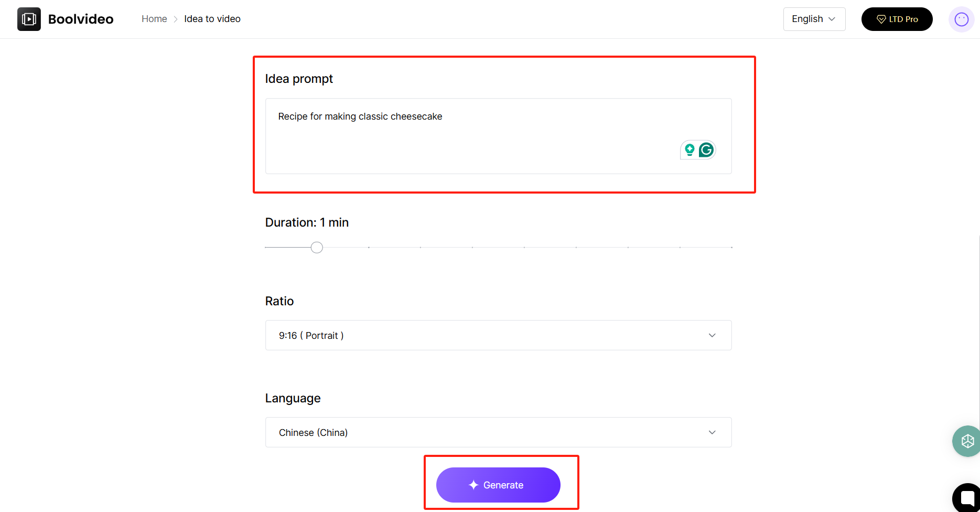Click the diamond icon in LTD Pro
Viewport: 980px width, 512px height.
[x=881, y=19]
